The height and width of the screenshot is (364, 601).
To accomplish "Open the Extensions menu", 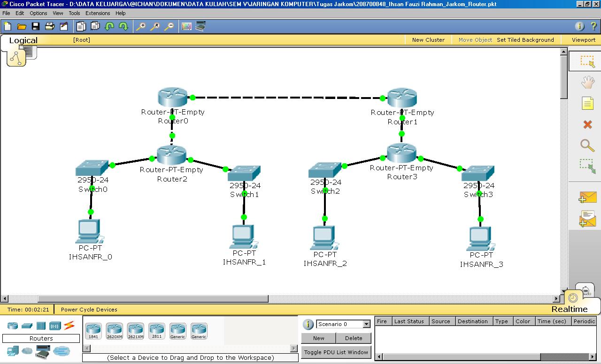I will pyautogui.click(x=98, y=13).
